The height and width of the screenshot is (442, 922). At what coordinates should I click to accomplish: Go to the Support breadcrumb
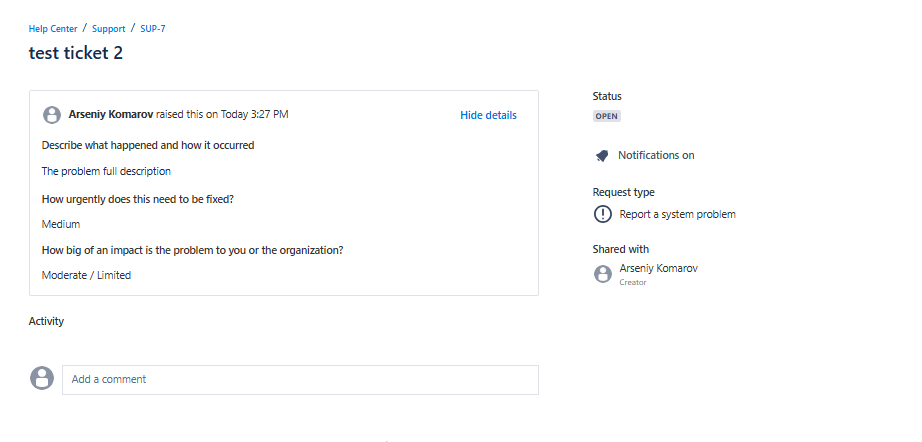(x=108, y=29)
